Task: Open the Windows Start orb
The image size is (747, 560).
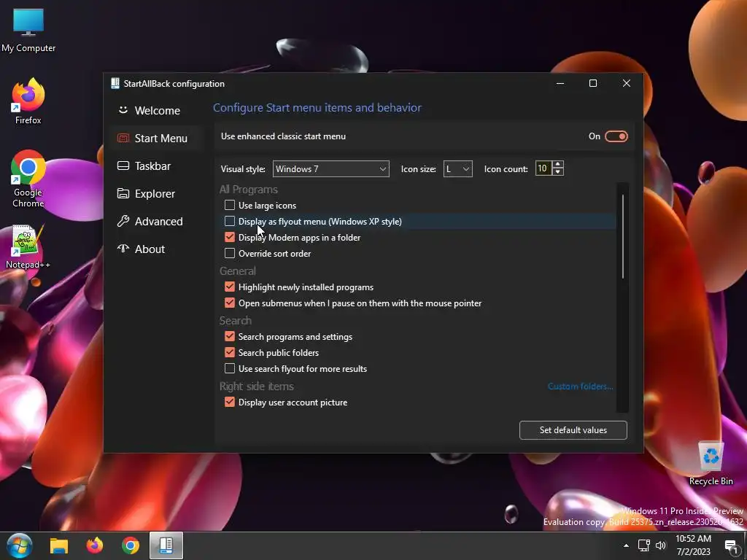Action: tap(20, 545)
